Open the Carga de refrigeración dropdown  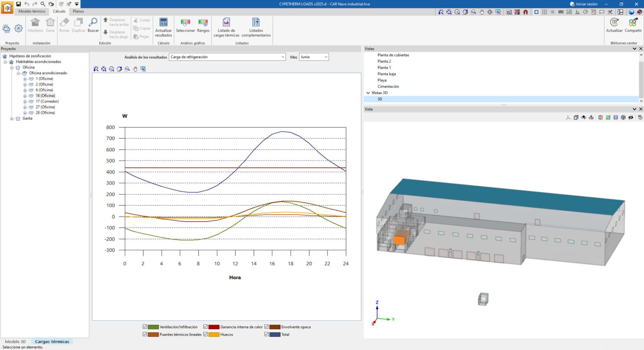coord(227,57)
